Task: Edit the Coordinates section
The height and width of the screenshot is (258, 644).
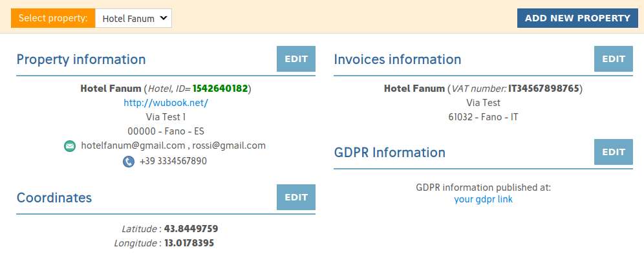Action: (x=296, y=197)
